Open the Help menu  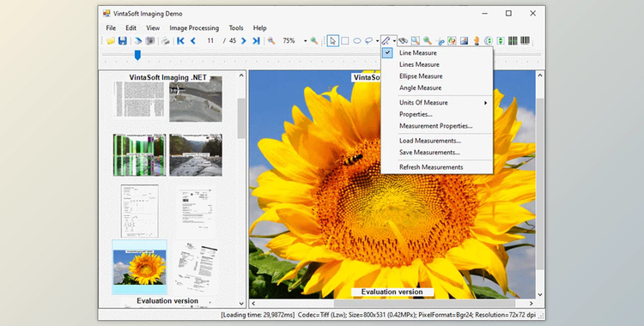coord(259,28)
